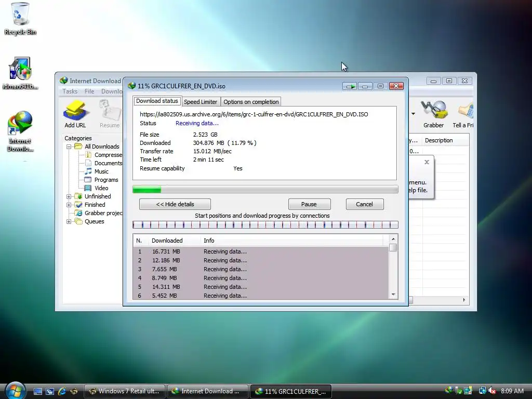Expand the Unfinished tree node
The image size is (532, 399).
(x=69, y=196)
